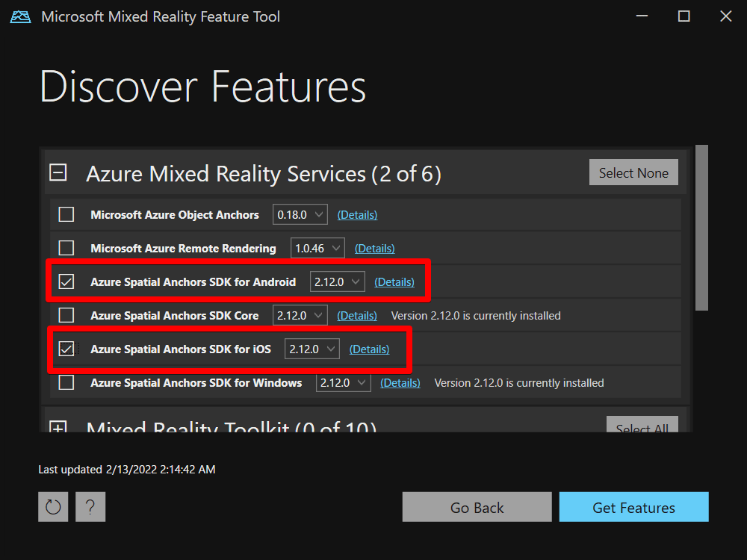Expand Mixed Reality Toolkit section
The image size is (747, 560).
pos(58,426)
